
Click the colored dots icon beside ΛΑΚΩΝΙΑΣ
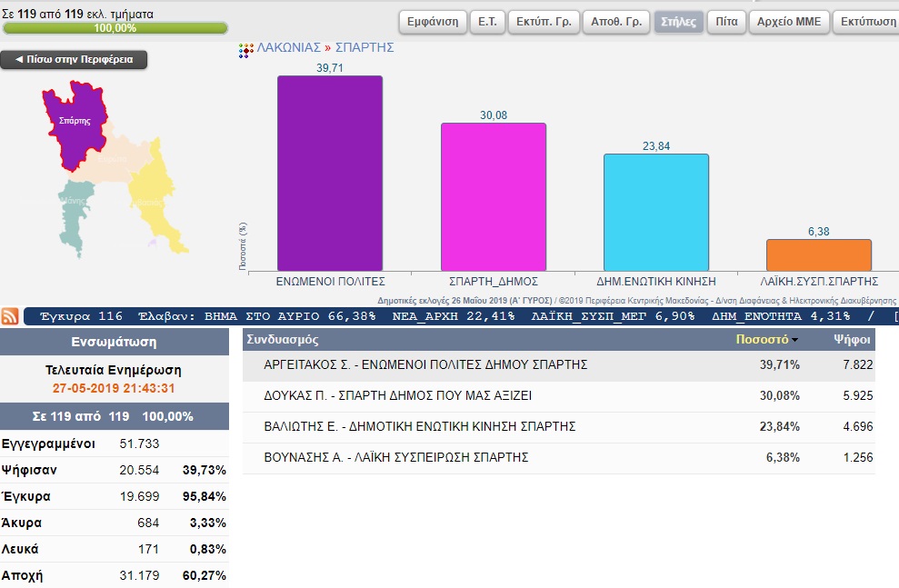(x=245, y=50)
